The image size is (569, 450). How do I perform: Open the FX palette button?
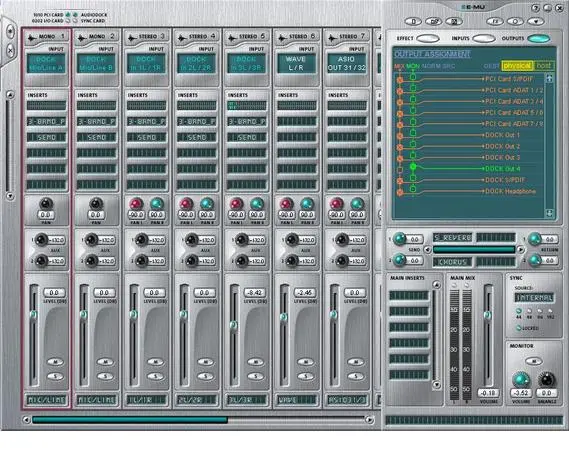pyautogui.click(x=495, y=21)
